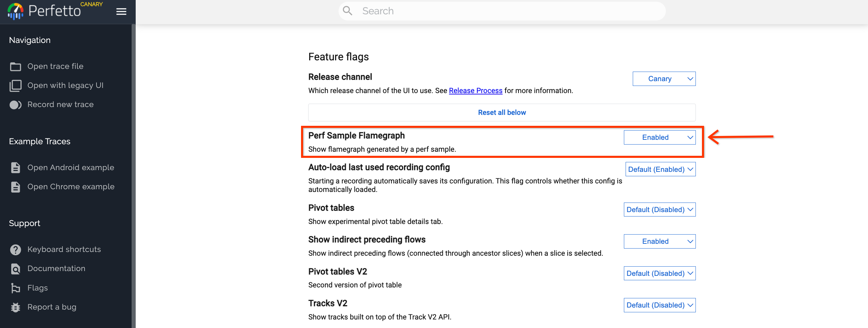Toggle the hamburger sidebar menu

click(x=121, y=12)
